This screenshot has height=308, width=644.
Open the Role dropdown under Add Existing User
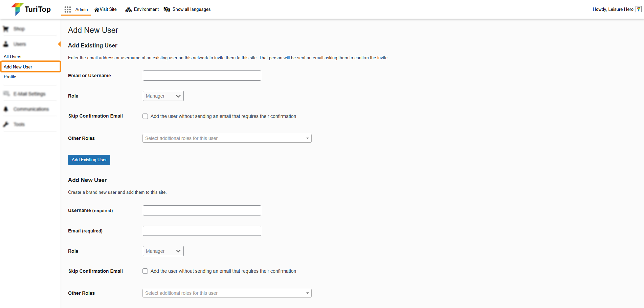click(163, 96)
